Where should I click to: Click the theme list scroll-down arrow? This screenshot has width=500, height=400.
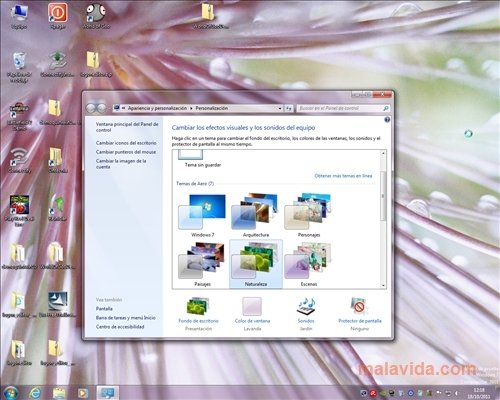(383, 285)
